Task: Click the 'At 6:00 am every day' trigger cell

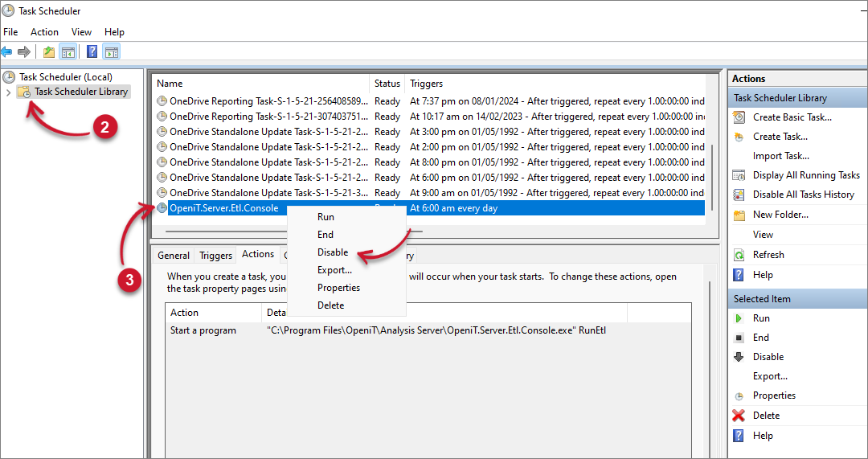Action: [453, 208]
